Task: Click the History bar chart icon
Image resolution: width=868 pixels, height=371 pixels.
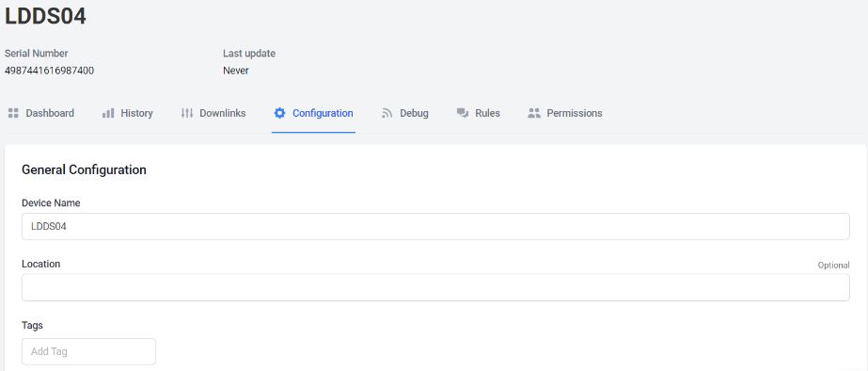Action: (x=108, y=113)
